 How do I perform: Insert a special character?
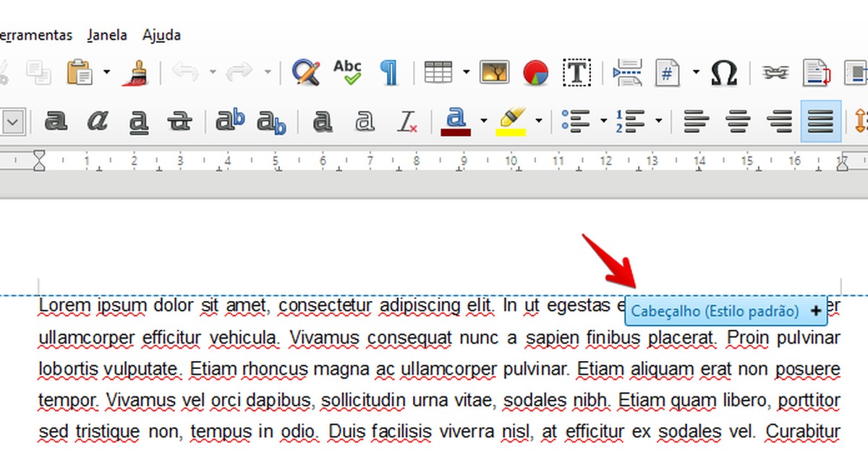pos(724,72)
